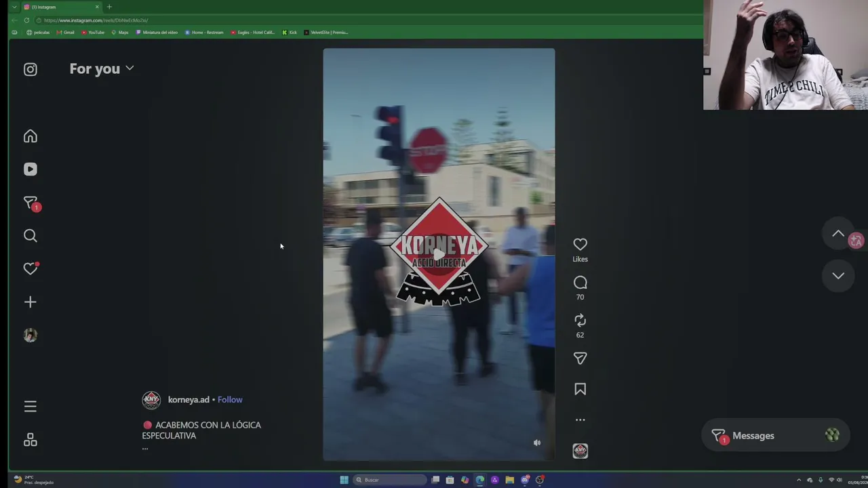
Task: Open the Gmail bookmark
Action: pos(66,33)
